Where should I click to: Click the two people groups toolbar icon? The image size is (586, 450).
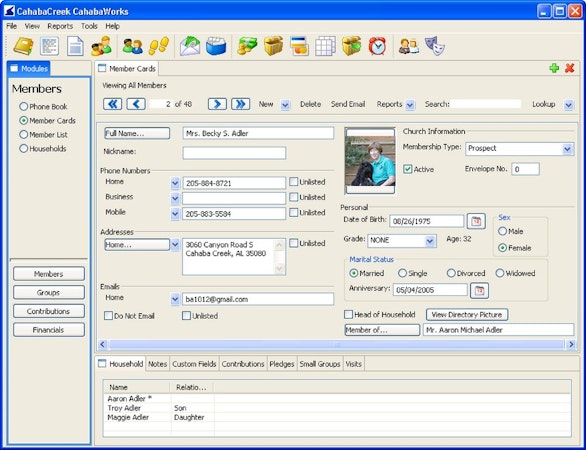(133, 46)
